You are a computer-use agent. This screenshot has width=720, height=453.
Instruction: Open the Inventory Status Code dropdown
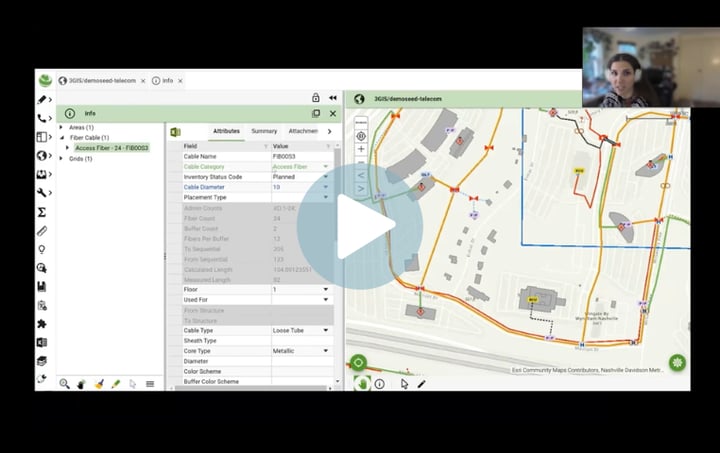[x=326, y=177]
